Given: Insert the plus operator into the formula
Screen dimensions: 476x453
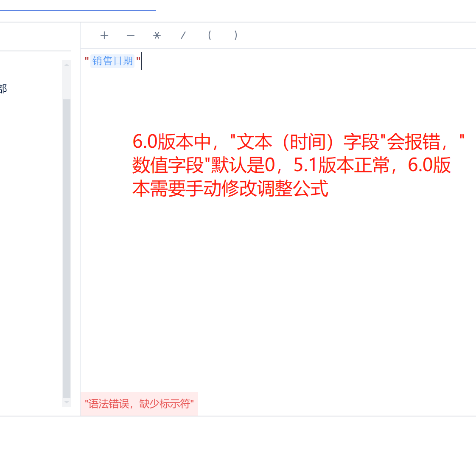Looking at the screenshot, I should [104, 35].
